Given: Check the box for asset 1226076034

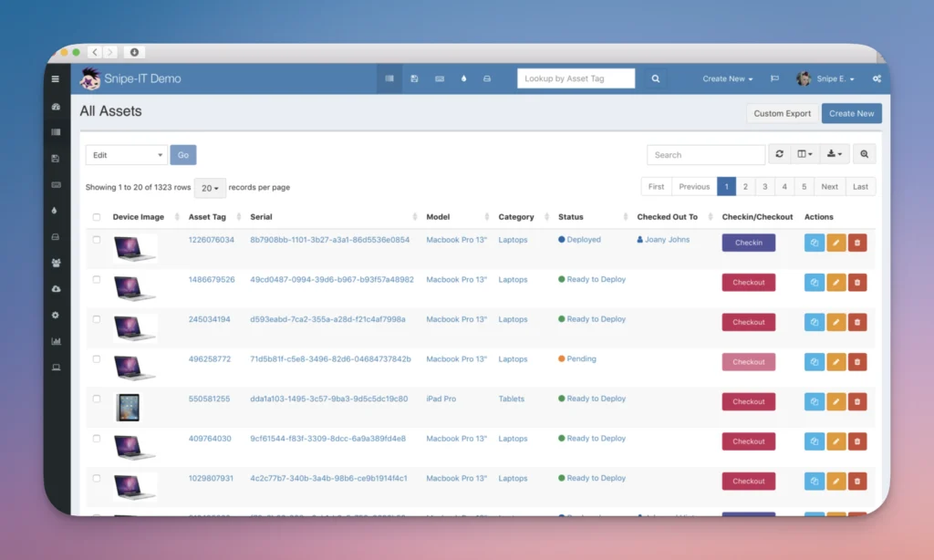Looking at the screenshot, I should [97, 240].
